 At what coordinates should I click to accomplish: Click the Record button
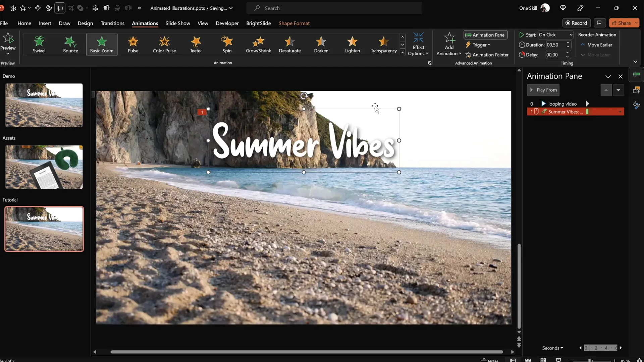(x=576, y=23)
